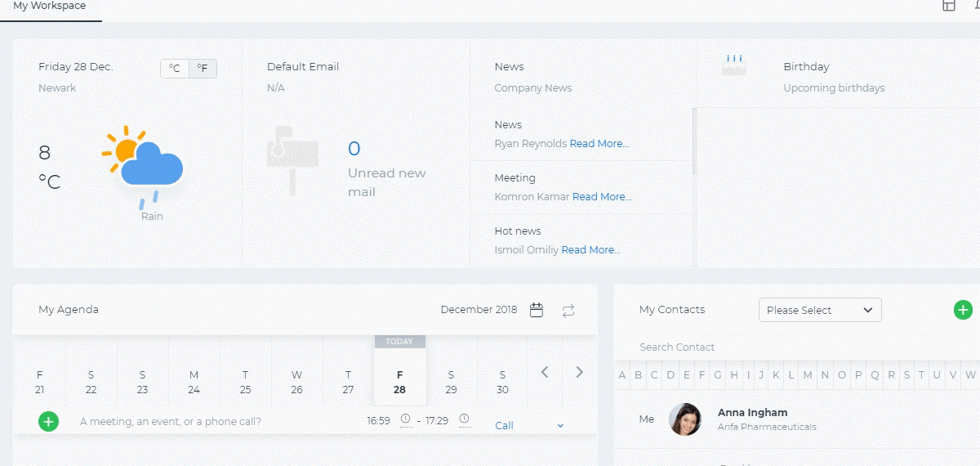980x466 pixels.
Task: Select Monday 24 in the agenda
Action: [x=194, y=382]
